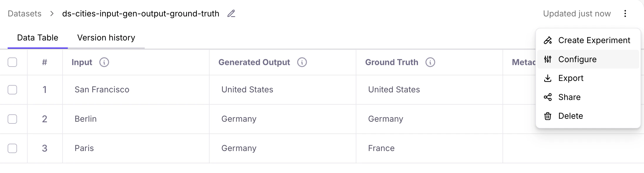
Task: Rename dataset using the pencil edit icon
Action: pyautogui.click(x=231, y=13)
